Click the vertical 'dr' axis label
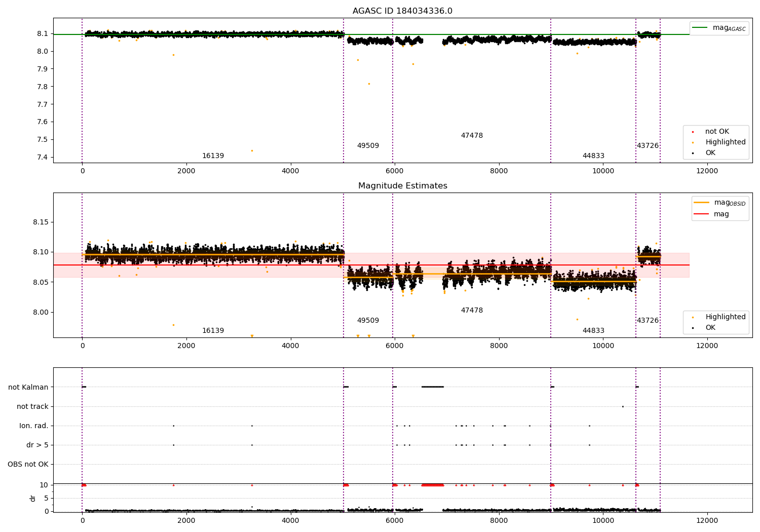 click(x=32, y=498)
